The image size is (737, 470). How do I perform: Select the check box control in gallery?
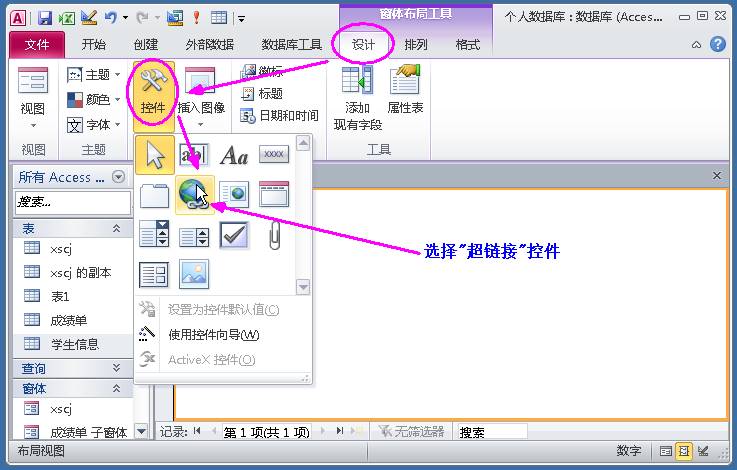pos(234,235)
